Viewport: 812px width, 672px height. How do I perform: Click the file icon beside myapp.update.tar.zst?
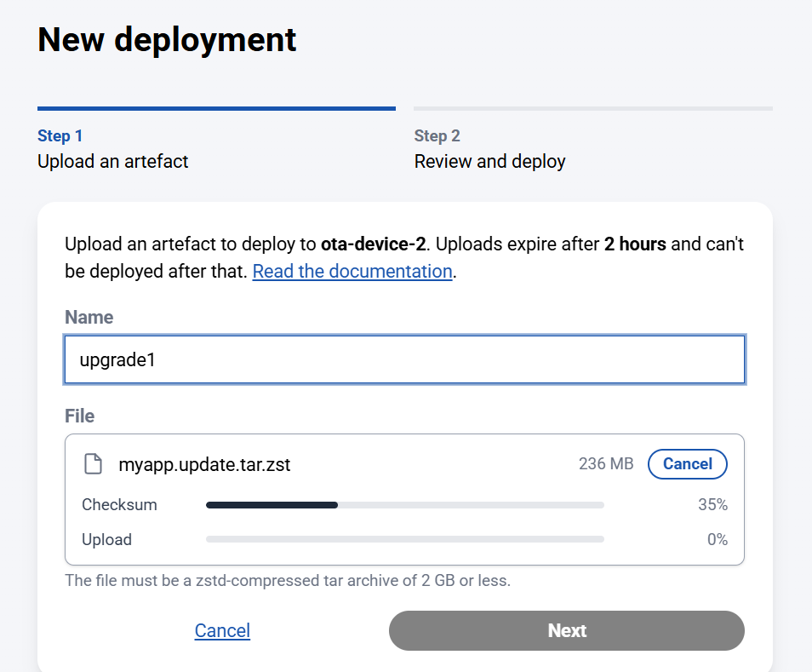click(94, 463)
